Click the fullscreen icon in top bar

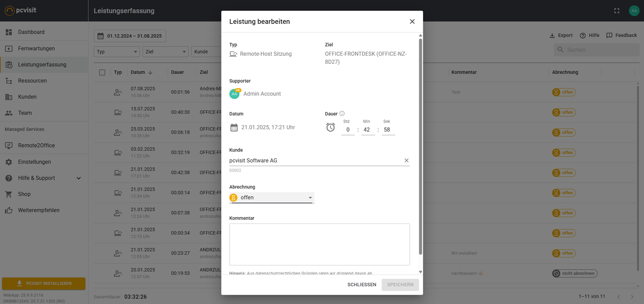pyautogui.click(x=617, y=11)
